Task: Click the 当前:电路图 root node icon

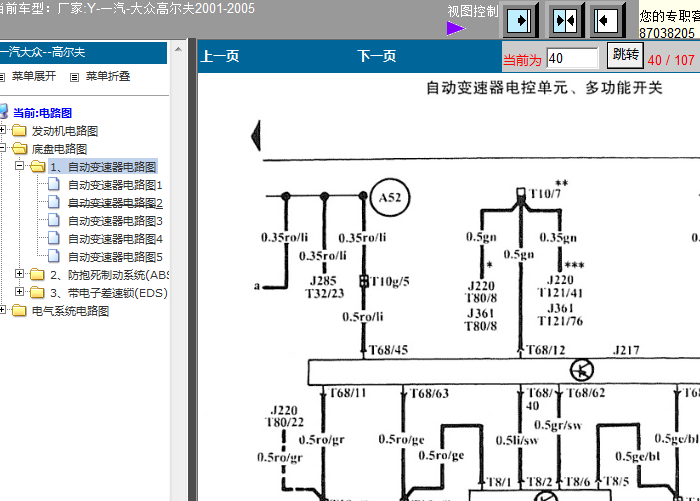Action: pos(5,113)
